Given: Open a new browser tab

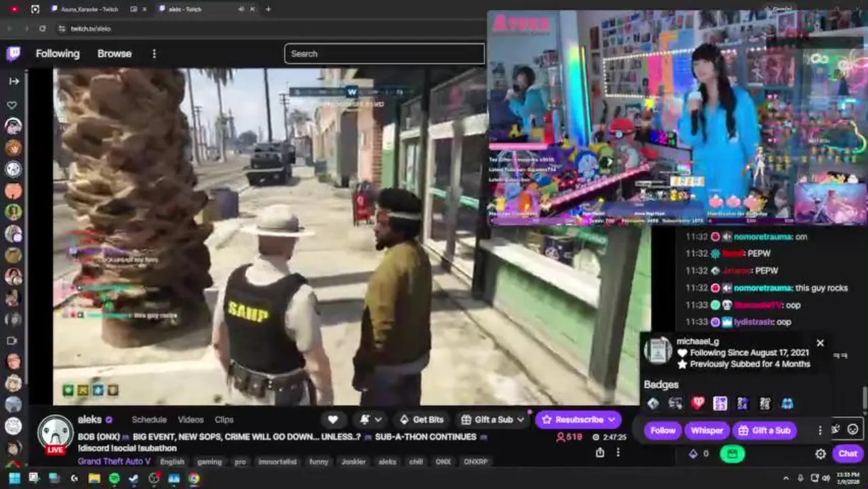Looking at the screenshot, I should pyautogui.click(x=268, y=9).
